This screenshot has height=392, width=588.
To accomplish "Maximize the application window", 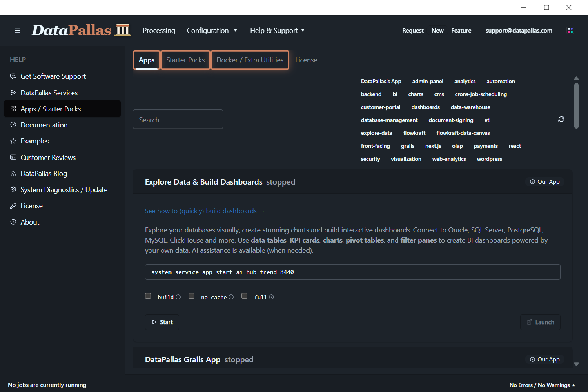I will pyautogui.click(x=546, y=7).
